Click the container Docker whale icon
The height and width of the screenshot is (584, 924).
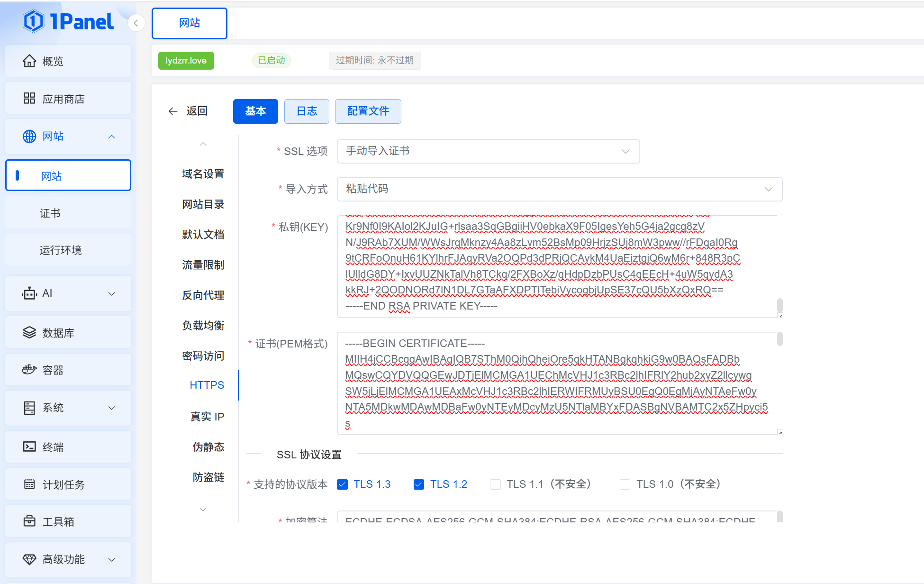[x=29, y=370]
